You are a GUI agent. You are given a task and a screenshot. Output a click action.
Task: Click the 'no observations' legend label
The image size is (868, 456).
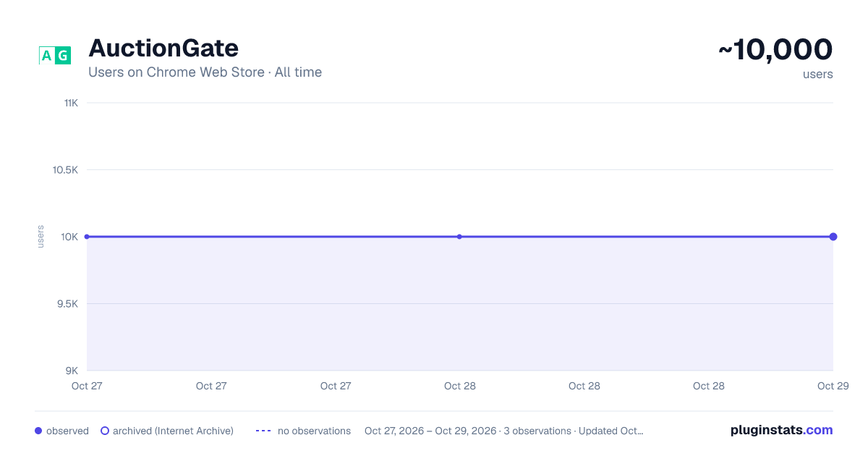click(x=314, y=431)
